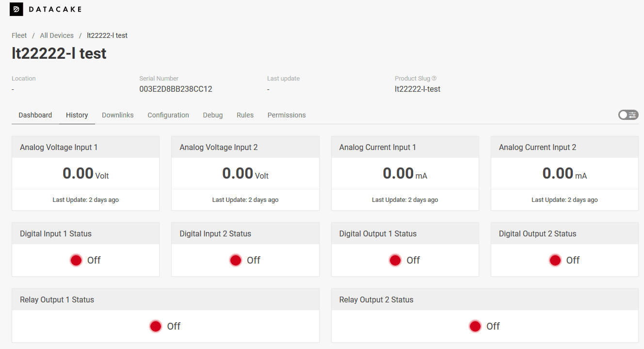Select the Debug tab
The width and height of the screenshot is (644, 349).
[213, 115]
